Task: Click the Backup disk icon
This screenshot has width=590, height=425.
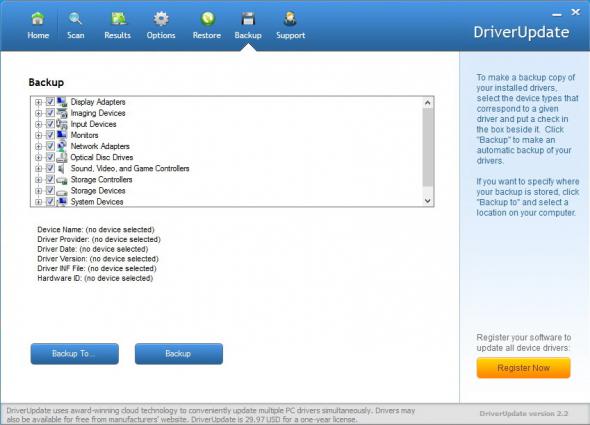Action: pos(248,18)
